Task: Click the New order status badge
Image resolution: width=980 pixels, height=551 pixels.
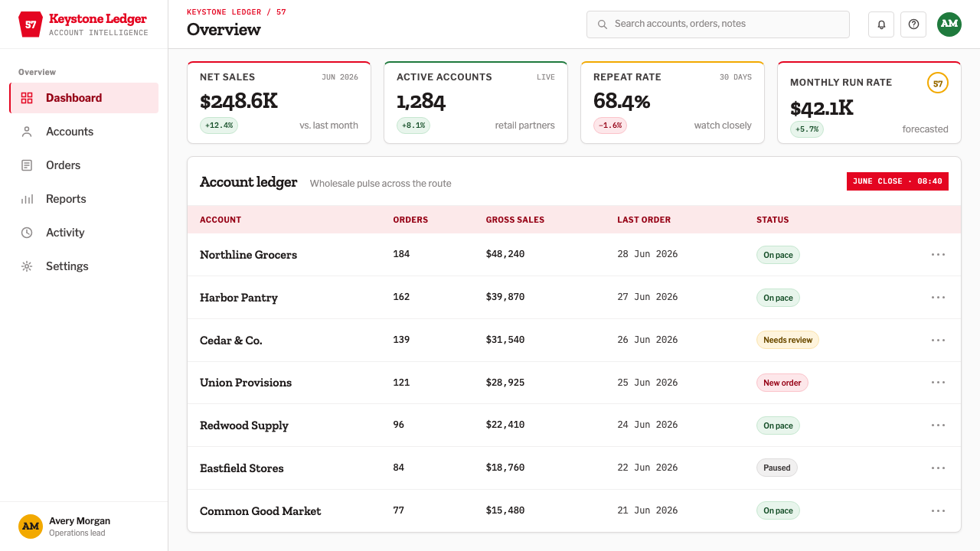Action: coord(782,383)
